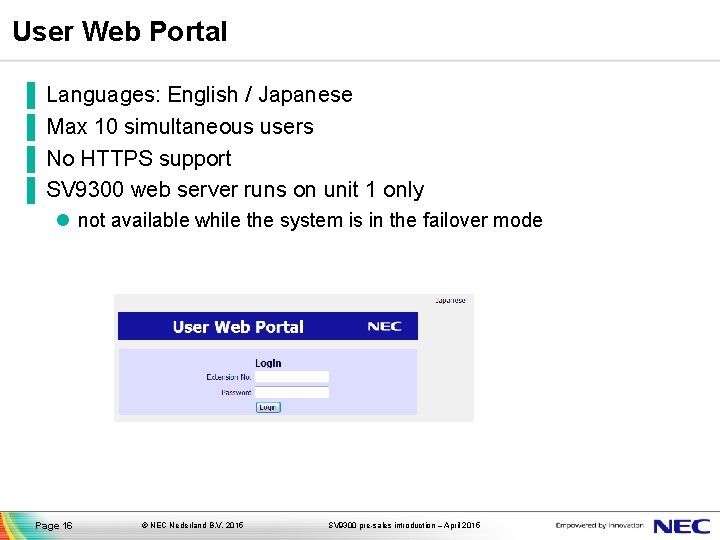Select the 'User Web Portal' slide title
This screenshot has width=720, height=540.
coord(120,31)
